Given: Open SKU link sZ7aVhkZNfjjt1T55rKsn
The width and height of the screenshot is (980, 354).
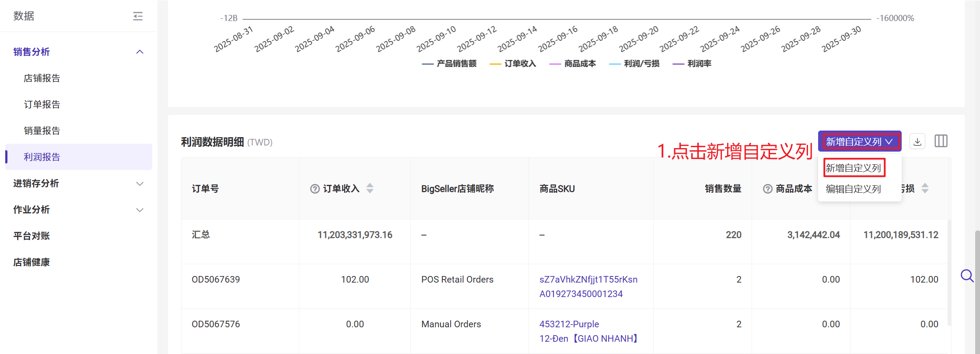Looking at the screenshot, I should (588, 280).
